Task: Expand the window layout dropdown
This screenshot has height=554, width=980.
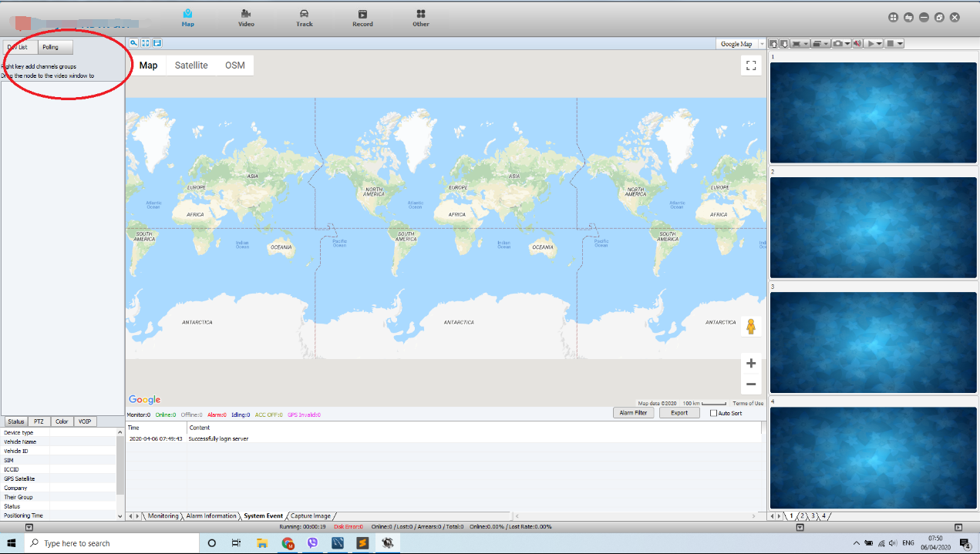Action: click(x=826, y=44)
